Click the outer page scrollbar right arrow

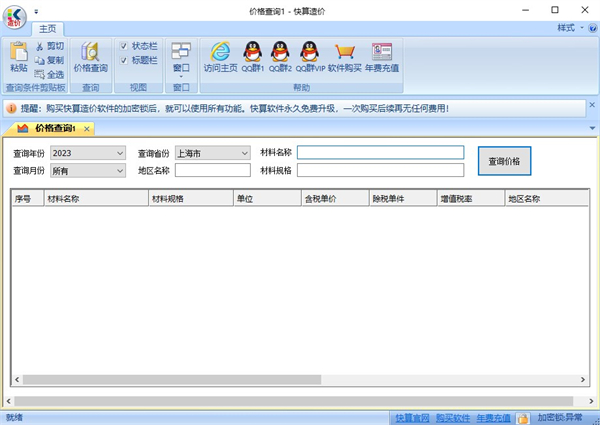pyautogui.click(x=591, y=401)
